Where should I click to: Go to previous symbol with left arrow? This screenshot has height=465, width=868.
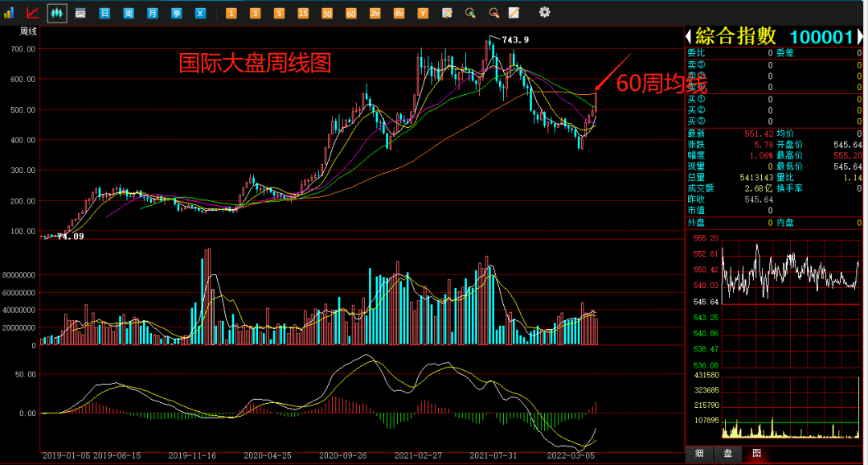click(x=689, y=37)
